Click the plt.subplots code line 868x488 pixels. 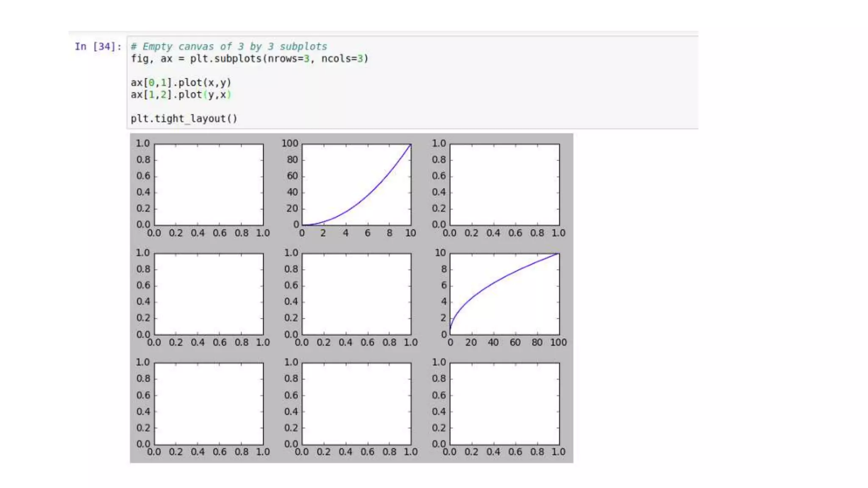click(x=249, y=58)
